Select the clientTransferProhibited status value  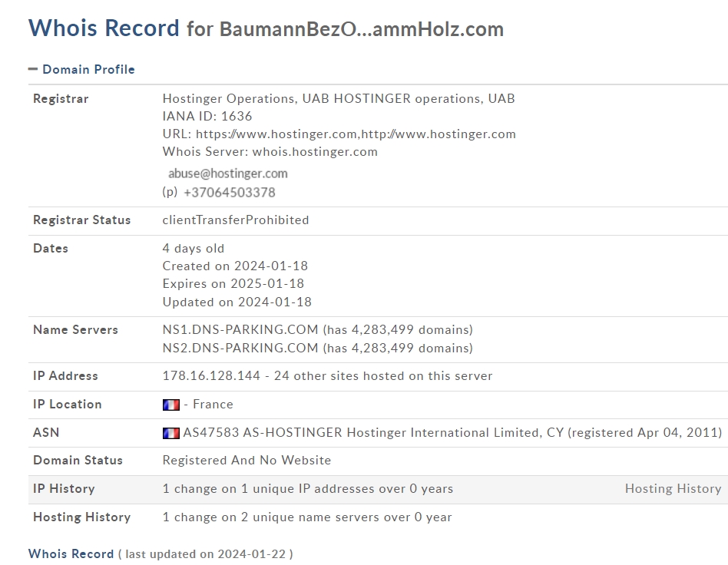236,220
